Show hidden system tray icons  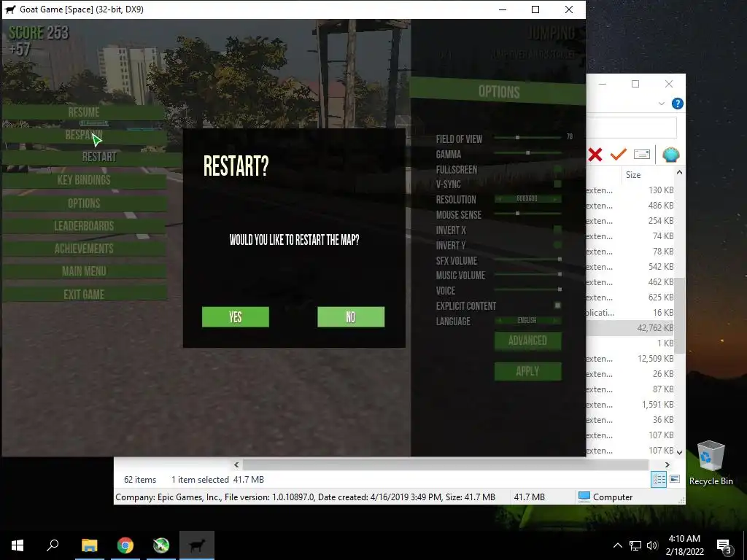pos(617,545)
